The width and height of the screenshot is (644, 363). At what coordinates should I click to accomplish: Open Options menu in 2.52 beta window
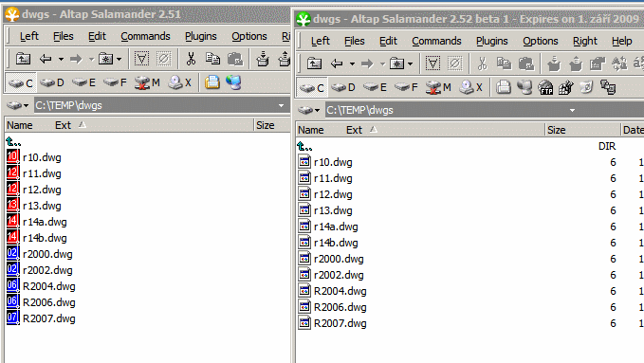[x=540, y=41]
